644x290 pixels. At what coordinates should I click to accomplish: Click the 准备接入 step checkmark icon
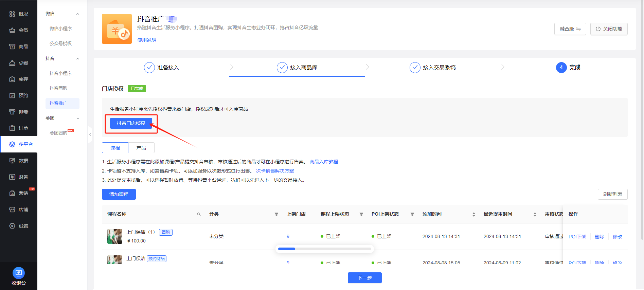pos(149,68)
